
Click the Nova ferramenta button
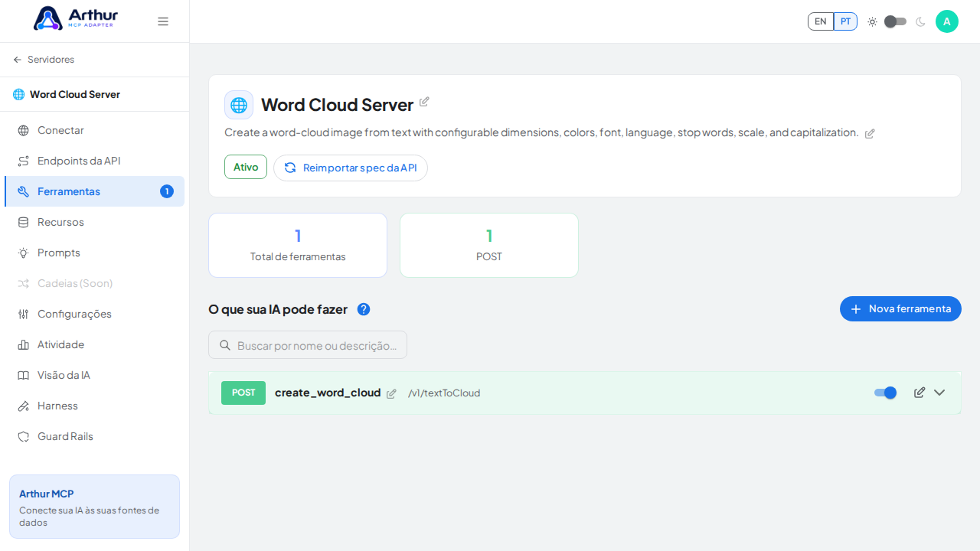point(900,308)
